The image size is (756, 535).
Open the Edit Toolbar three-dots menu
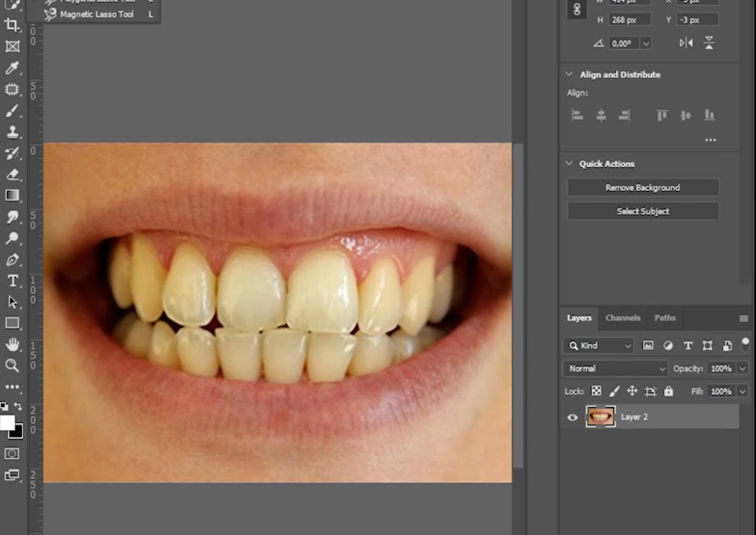tap(12, 387)
